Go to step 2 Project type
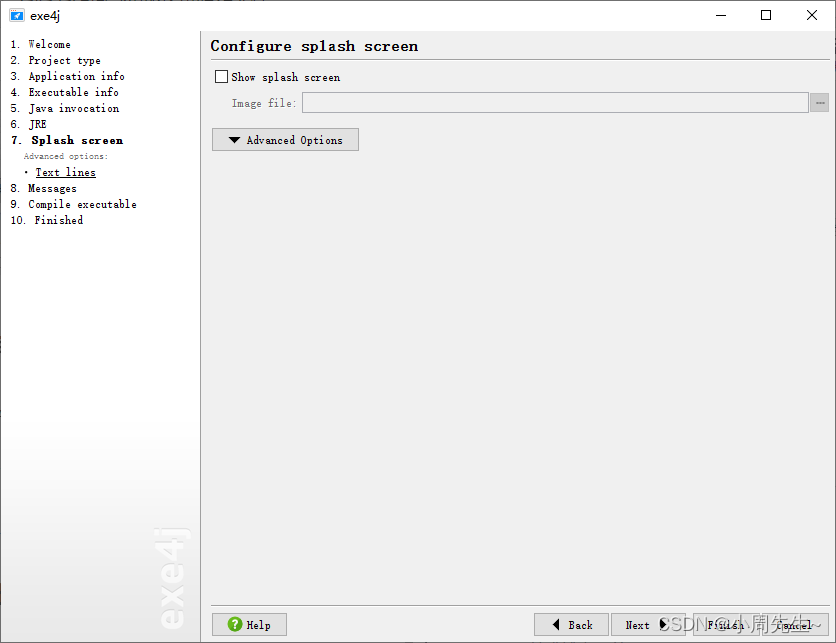 [x=55, y=60]
